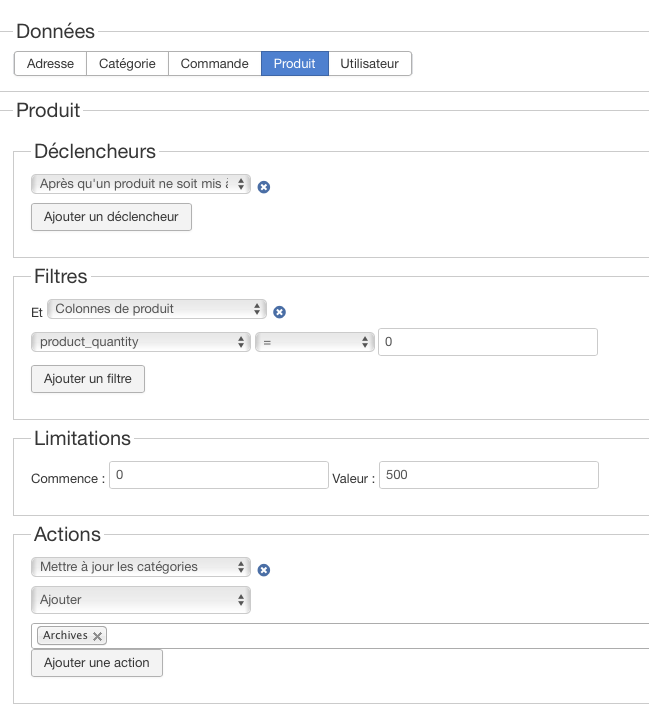Viewport: 649px width, 718px height.
Task: Expand the Ajouter mode dropdown
Action: coord(140,600)
